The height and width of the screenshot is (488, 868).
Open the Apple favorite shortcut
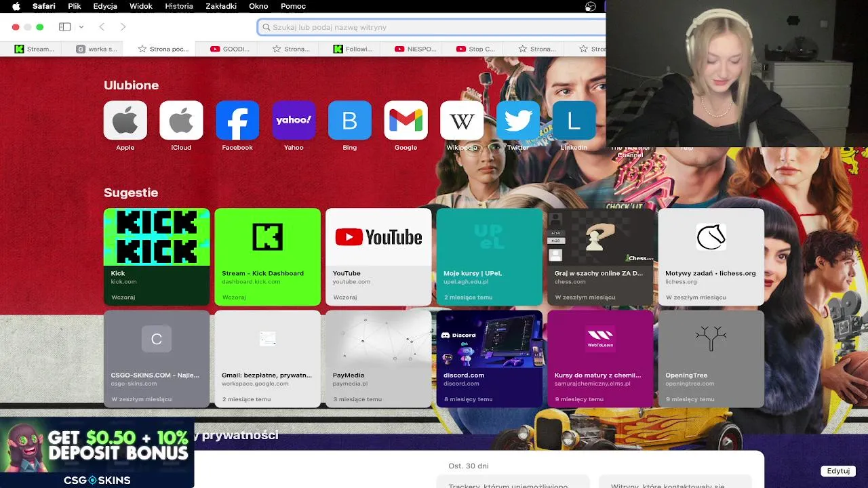pyautogui.click(x=125, y=121)
